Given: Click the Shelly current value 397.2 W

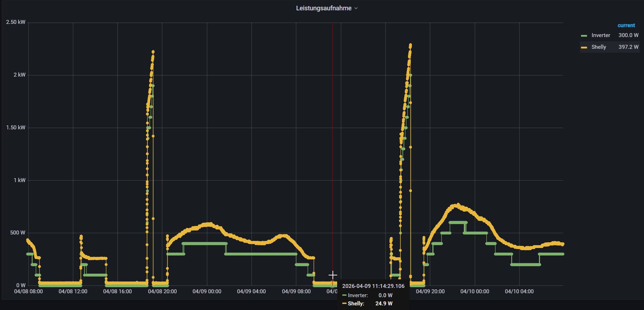Looking at the screenshot, I should [x=628, y=47].
